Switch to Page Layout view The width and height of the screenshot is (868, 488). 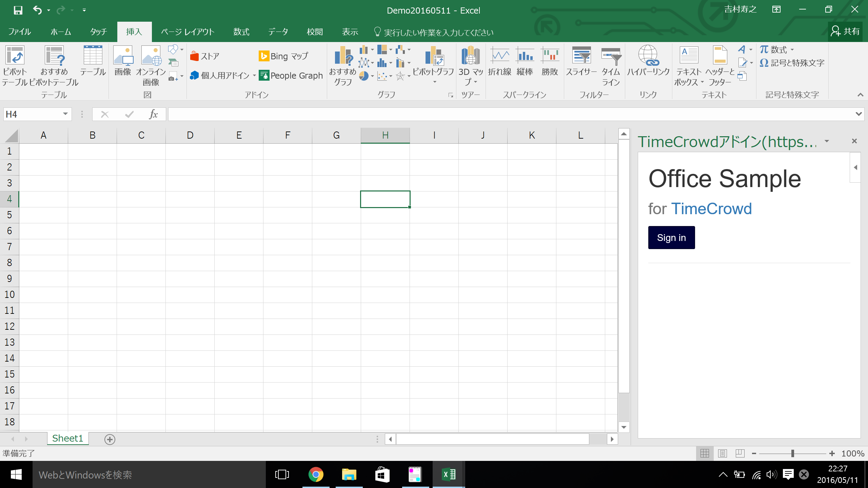723,453
